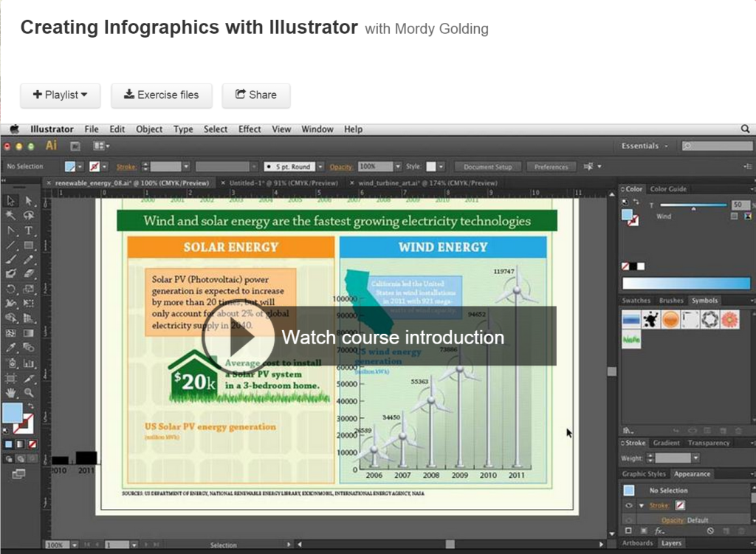Viewport: 756px width, 554px height.
Task: Toggle visibility eye for Stroke attribute
Action: click(629, 506)
